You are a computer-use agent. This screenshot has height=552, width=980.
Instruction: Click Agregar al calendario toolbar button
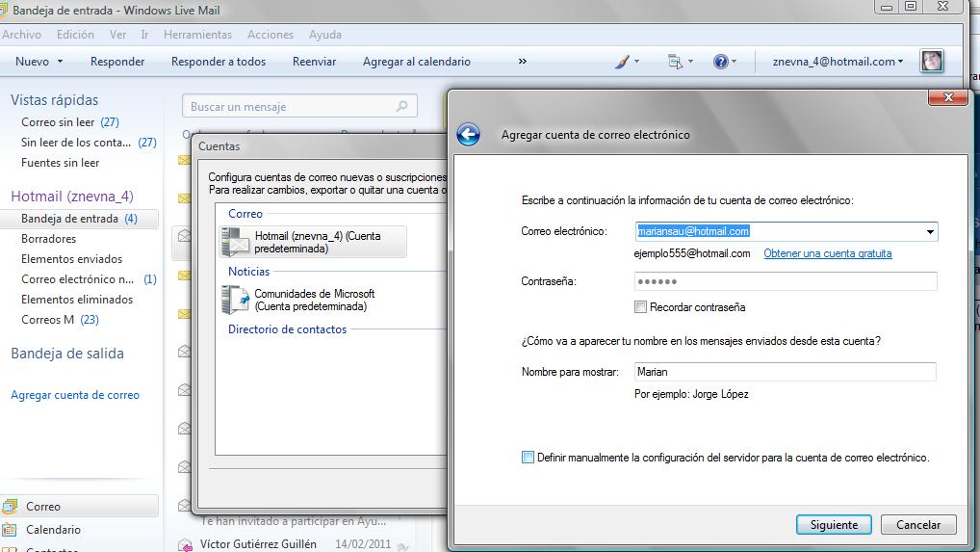417,62
